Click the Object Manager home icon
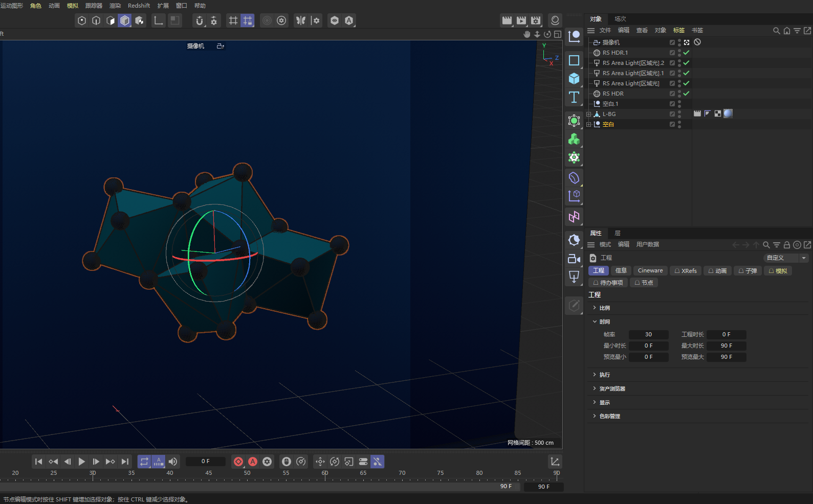The image size is (813, 504). [x=786, y=31]
